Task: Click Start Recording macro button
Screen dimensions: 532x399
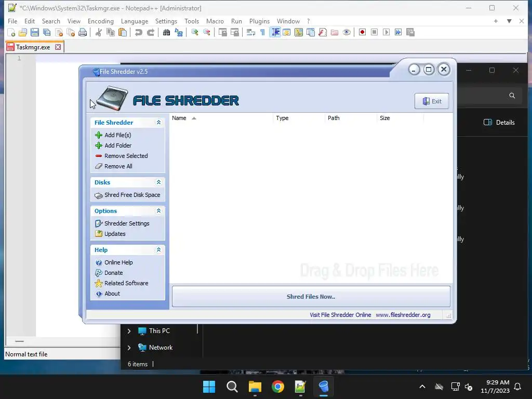Action: 362,32
